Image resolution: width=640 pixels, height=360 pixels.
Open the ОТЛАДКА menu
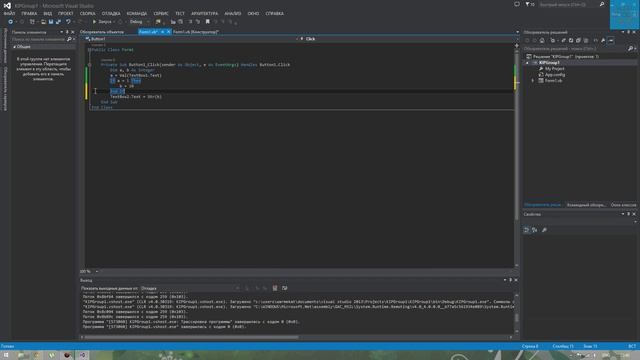(x=111, y=13)
